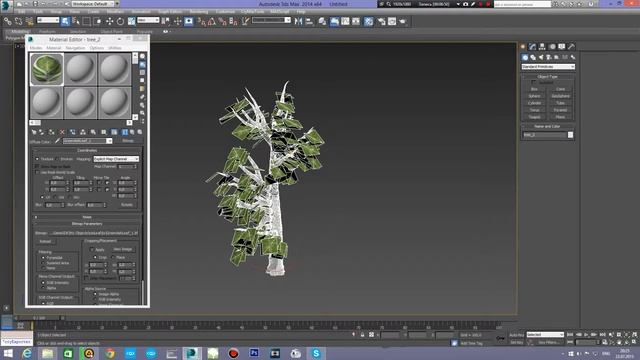The width and height of the screenshot is (640, 360).
Task: Click Assign Material to Selection icon
Action: pos(51,132)
